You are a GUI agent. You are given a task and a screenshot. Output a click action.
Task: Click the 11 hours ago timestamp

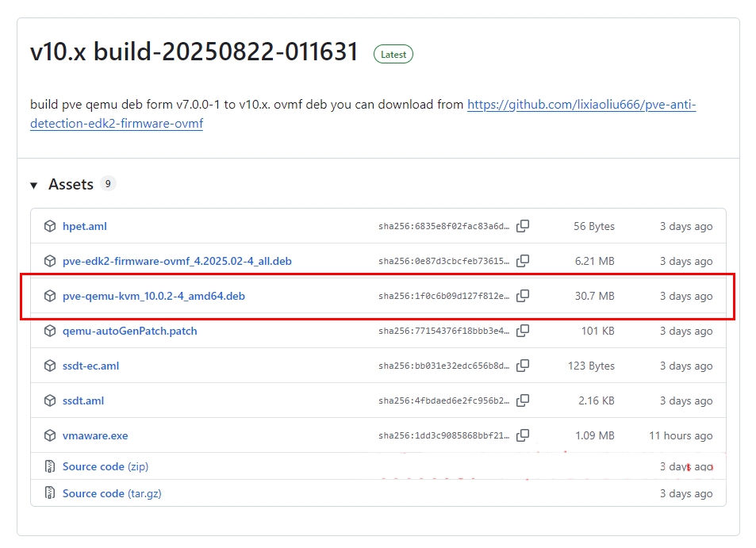tap(681, 435)
